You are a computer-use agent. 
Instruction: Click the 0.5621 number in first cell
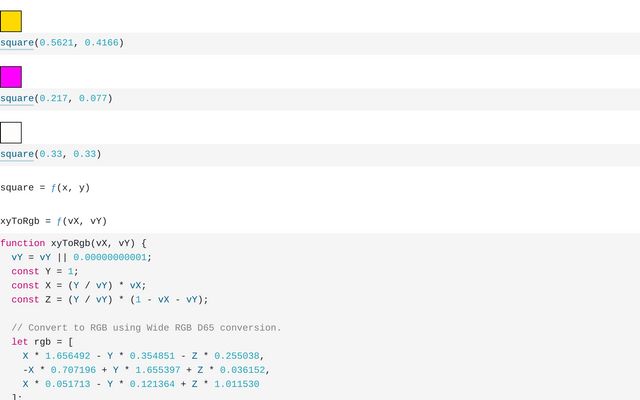pyautogui.click(x=55, y=43)
